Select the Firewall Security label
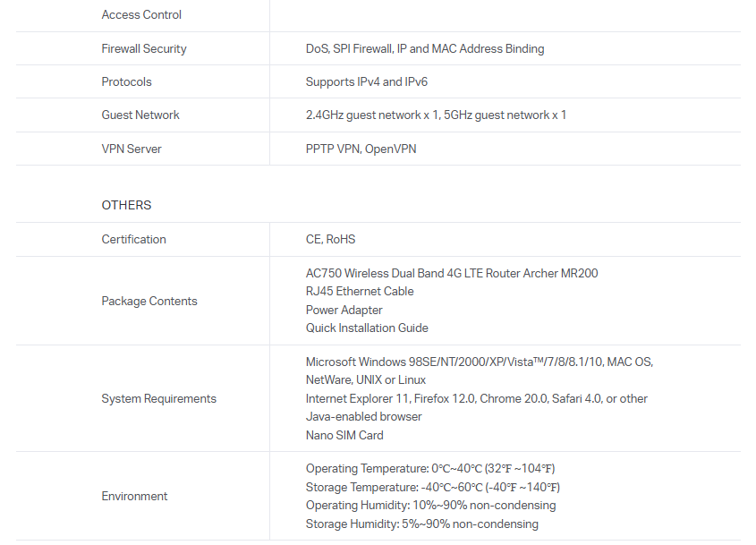The image size is (756, 545). (x=144, y=48)
